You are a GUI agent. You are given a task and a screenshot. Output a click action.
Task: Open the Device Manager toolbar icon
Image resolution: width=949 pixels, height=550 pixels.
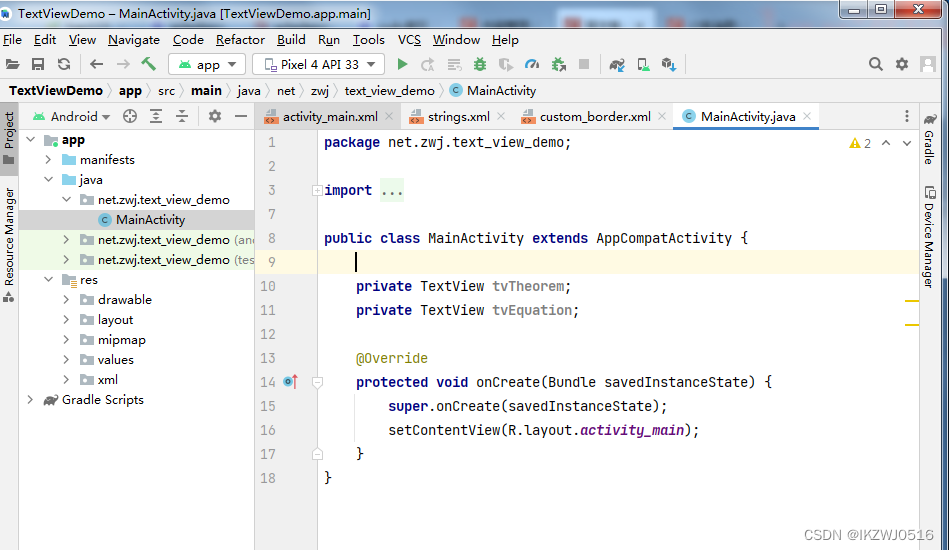[x=643, y=64]
